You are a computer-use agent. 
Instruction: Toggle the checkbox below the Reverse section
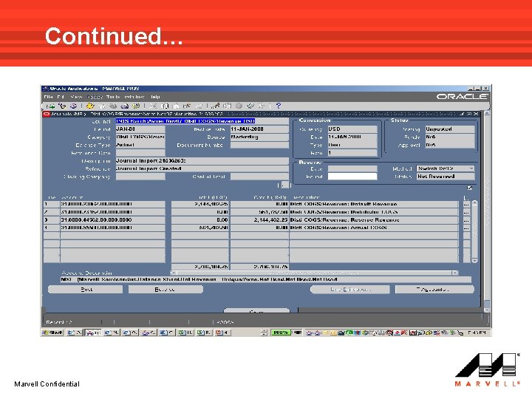click(470, 188)
